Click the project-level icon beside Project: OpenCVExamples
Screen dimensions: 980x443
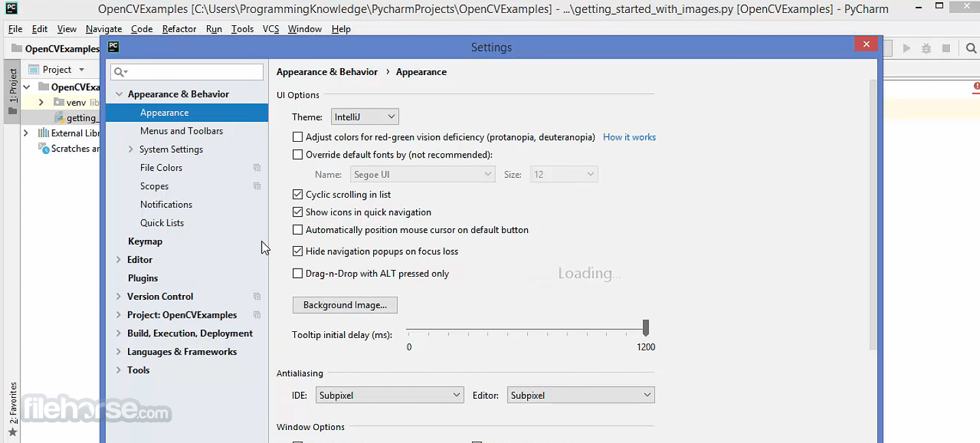click(x=257, y=315)
